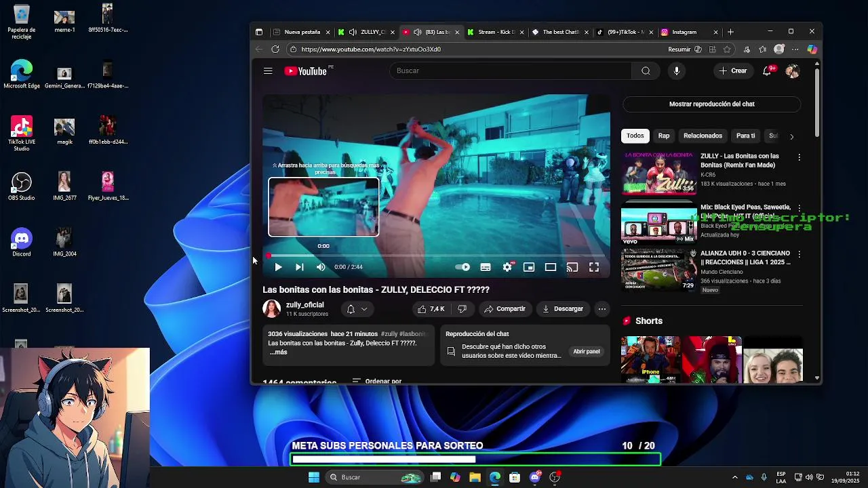Open zully_oficial channel name link
Viewport: 868px width, 488px height.
(304, 305)
